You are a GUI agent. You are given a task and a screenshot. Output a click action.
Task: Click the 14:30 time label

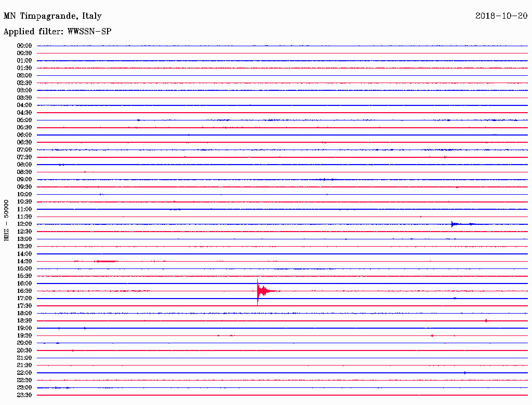pos(24,262)
